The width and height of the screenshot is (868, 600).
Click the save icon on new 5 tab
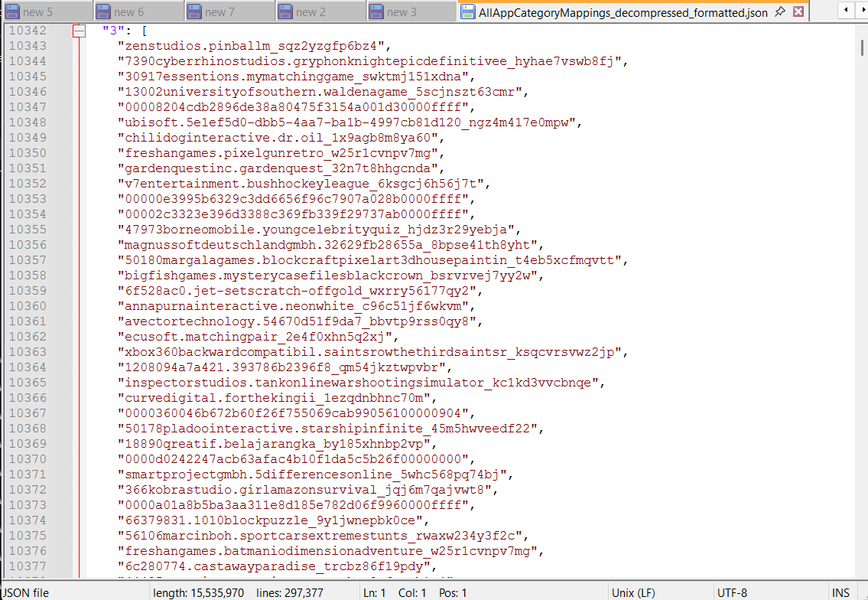click(x=12, y=11)
